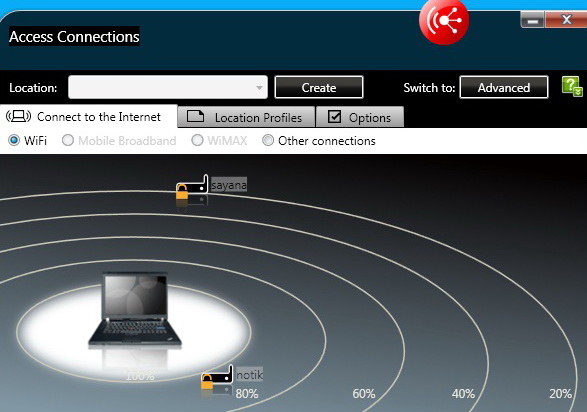Viewport: 587px width, 412px height.
Task: Click the ThinkPad laptop image
Action: pos(135,311)
